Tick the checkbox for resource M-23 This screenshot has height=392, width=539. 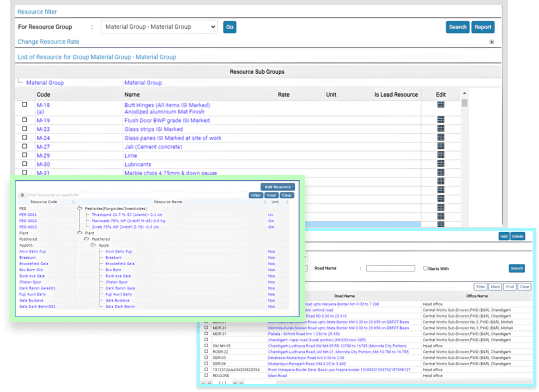[24, 129]
